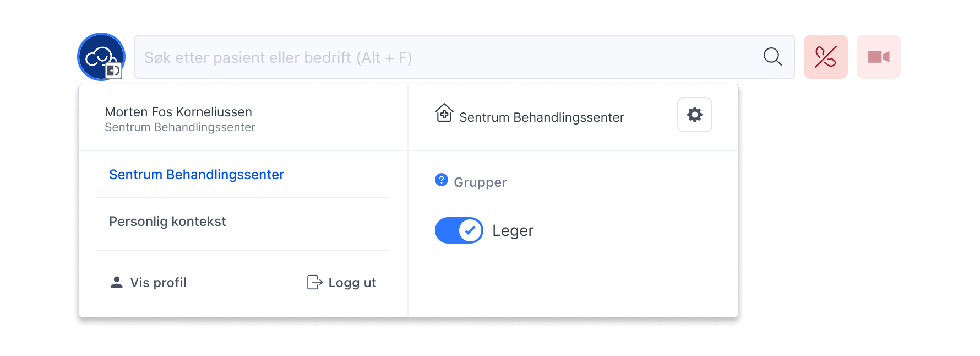Click the Leger toggle label
Screen dimensions: 980x356
(x=513, y=230)
